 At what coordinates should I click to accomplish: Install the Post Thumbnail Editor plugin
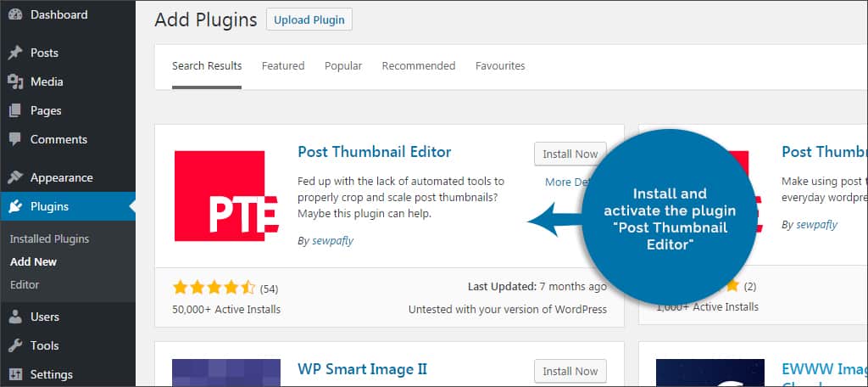click(570, 154)
